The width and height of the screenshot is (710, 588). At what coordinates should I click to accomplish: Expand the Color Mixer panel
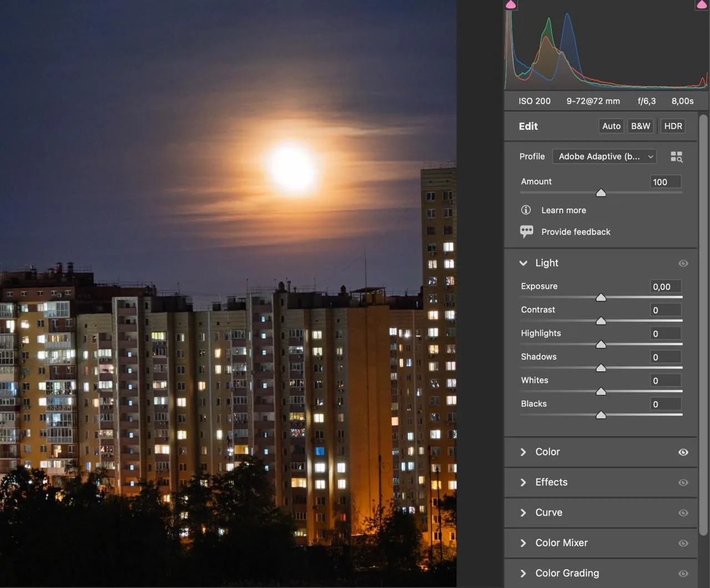(523, 543)
